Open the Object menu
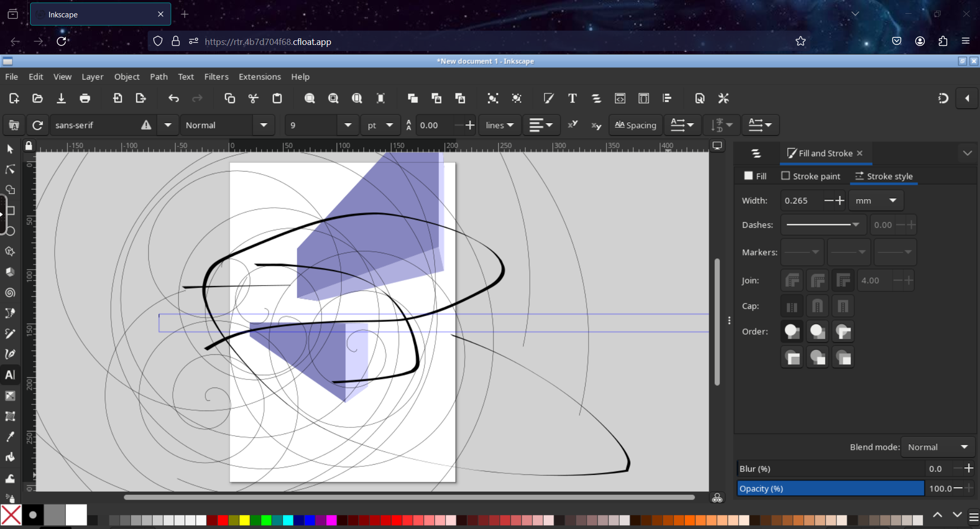980x529 pixels. point(127,77)
